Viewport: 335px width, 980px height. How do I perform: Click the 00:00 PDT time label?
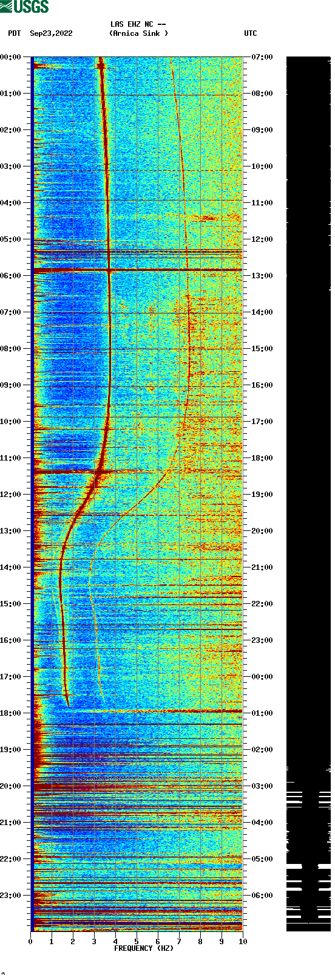pos(10,57)
